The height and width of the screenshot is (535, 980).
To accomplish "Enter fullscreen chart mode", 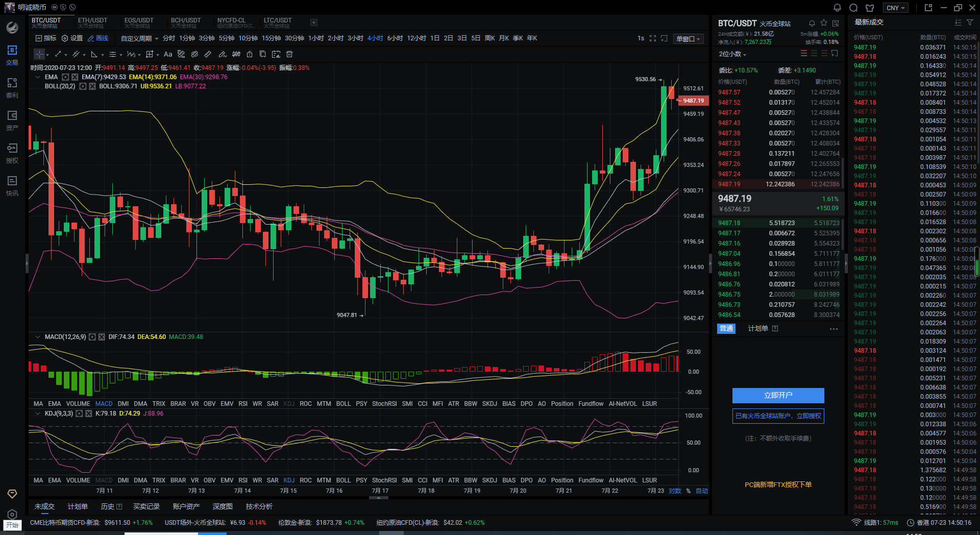I will click(x=652, y=38).
